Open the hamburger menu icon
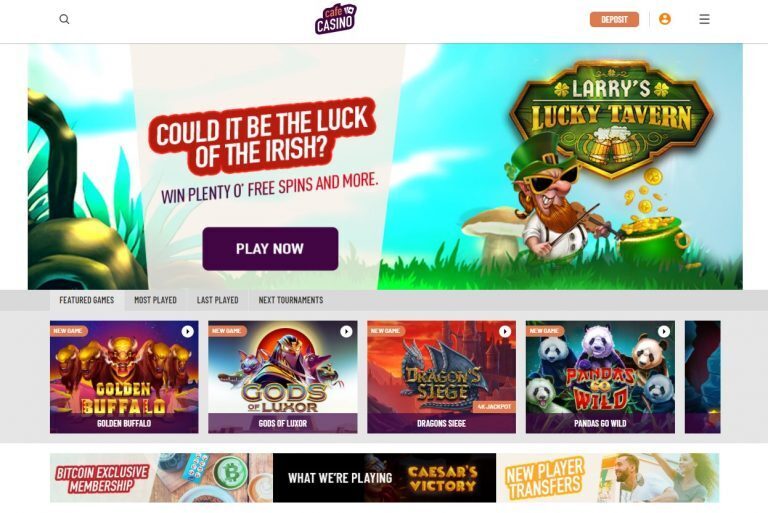Screen dimensions: 768x513 coord(704,19)
